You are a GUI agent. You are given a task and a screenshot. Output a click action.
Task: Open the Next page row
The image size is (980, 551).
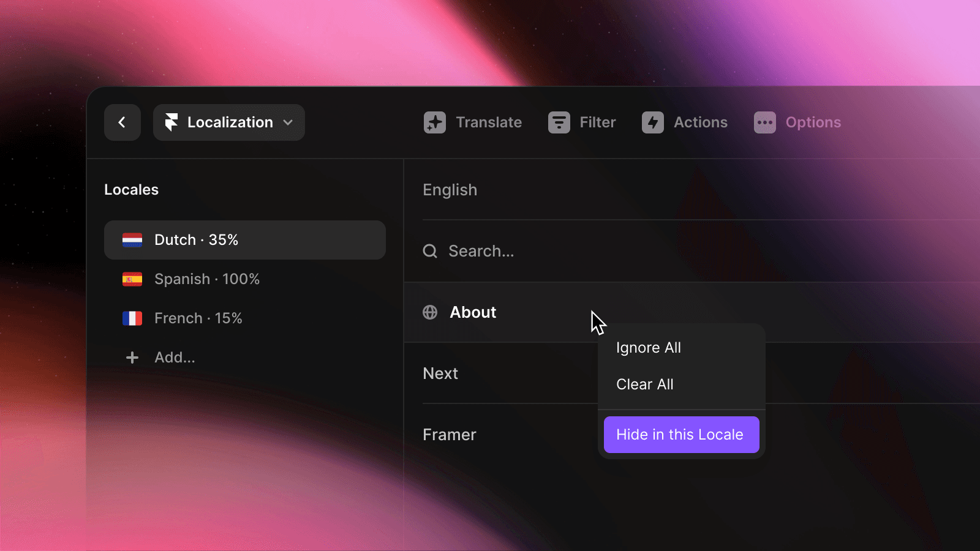coord(441,373)
